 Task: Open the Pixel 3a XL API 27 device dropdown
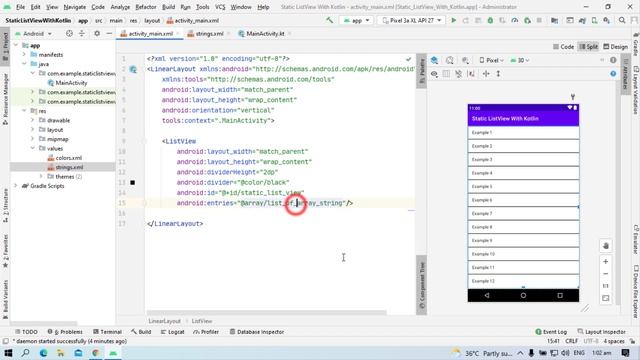pyautogui.click(x=411, y=20)
